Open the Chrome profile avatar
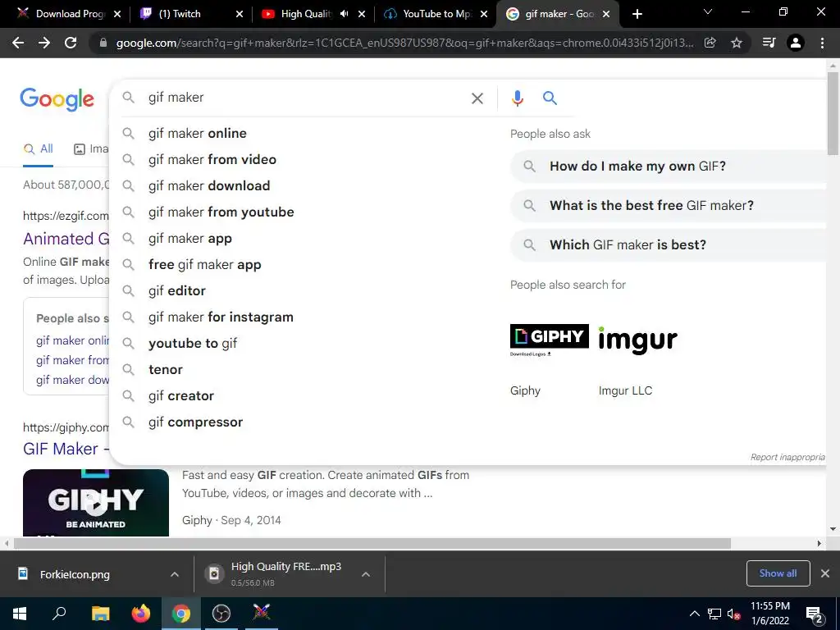This screenshot has width=840, height=630. tap(796, 43)
